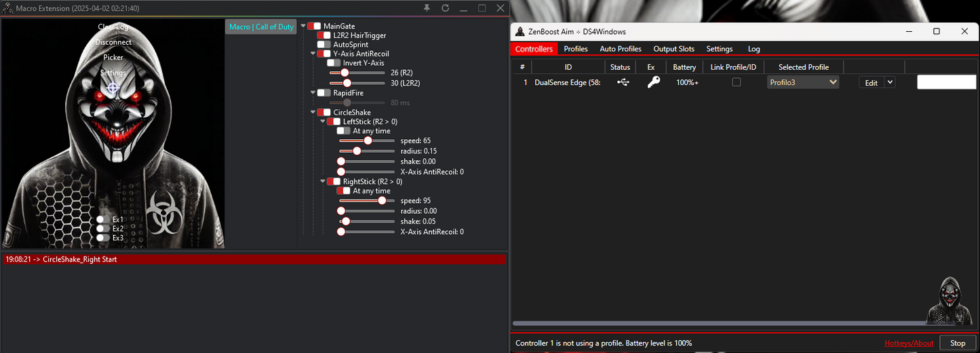Collapse the RapidFire node arrow
This screenshot has height=353, width=980.
tap(313, 93)
